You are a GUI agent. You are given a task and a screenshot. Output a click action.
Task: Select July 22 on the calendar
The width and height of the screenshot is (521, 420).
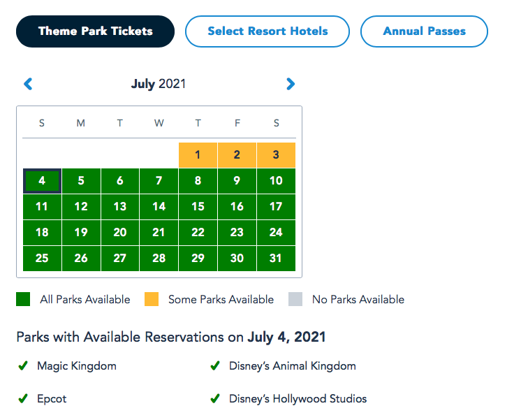coord(198,233)
